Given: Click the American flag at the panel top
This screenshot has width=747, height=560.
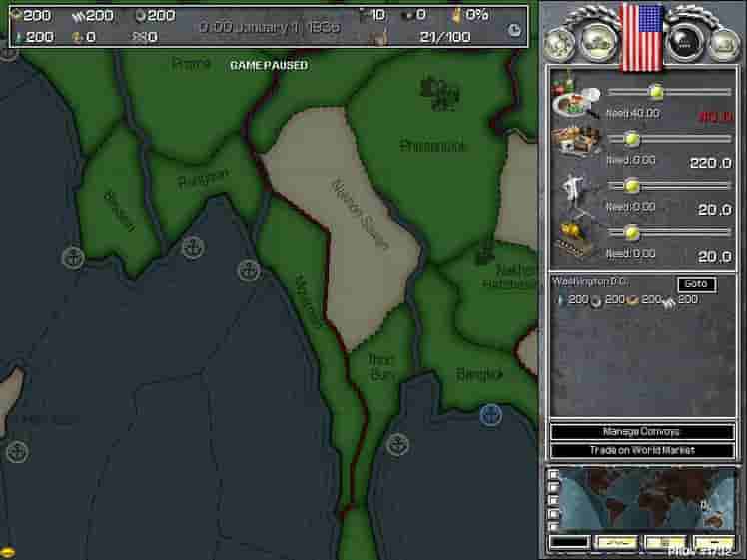Looking at the screenshot, I should point(642,36).
